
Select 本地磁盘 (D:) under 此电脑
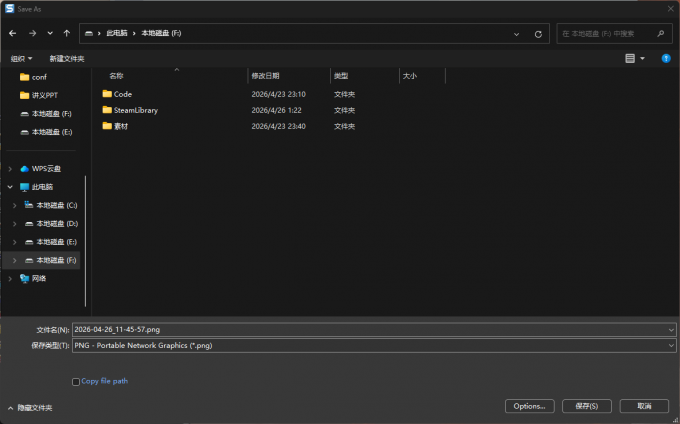pyautogui.click(x=51, y=224)
